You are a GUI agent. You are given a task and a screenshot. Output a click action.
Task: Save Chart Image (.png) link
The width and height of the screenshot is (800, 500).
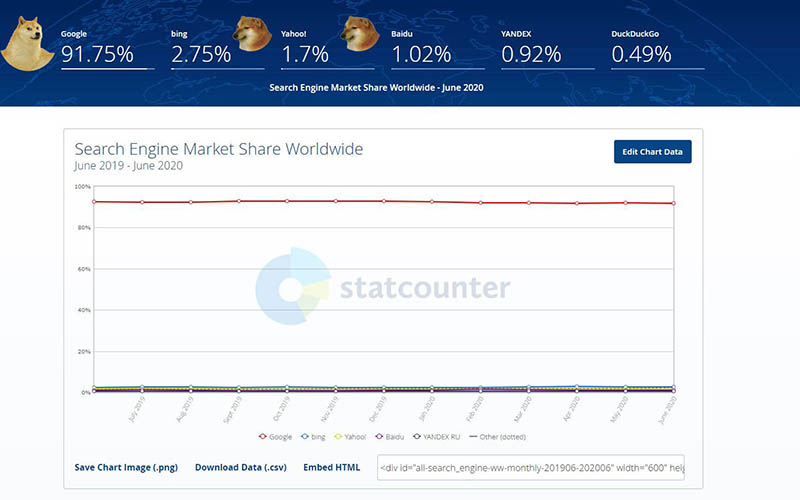(126, 467)
